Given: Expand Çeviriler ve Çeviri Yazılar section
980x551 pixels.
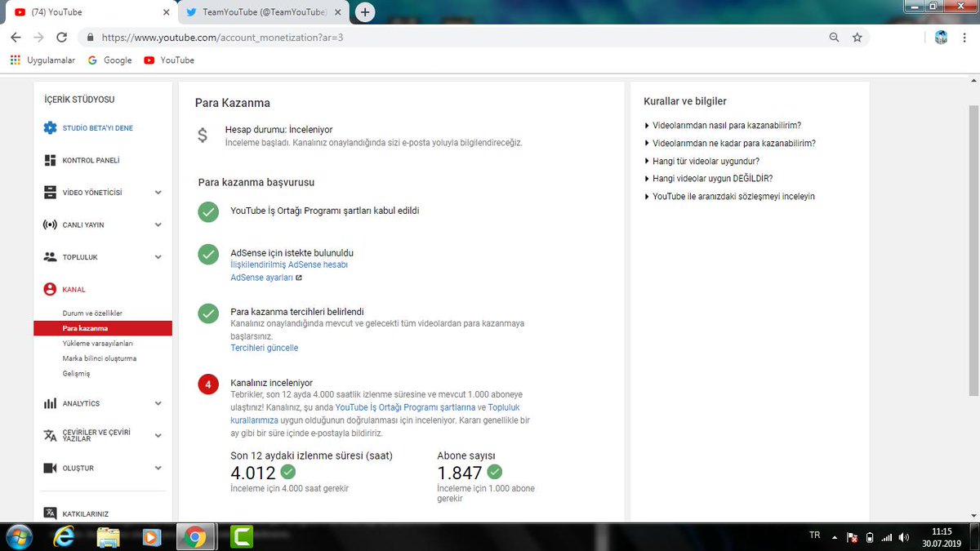Looking at the screenshot, I should click(x=158, y=435).
